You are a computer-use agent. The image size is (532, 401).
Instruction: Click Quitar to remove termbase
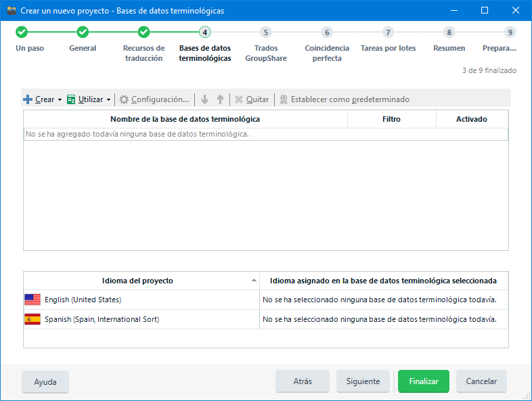click(x=257, y=99)
